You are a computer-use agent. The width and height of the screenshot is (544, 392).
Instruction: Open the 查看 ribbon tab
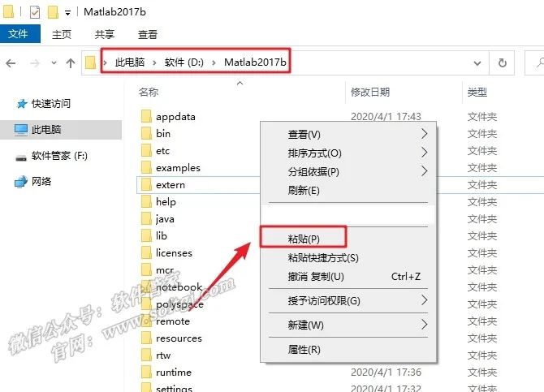point(148,34)
